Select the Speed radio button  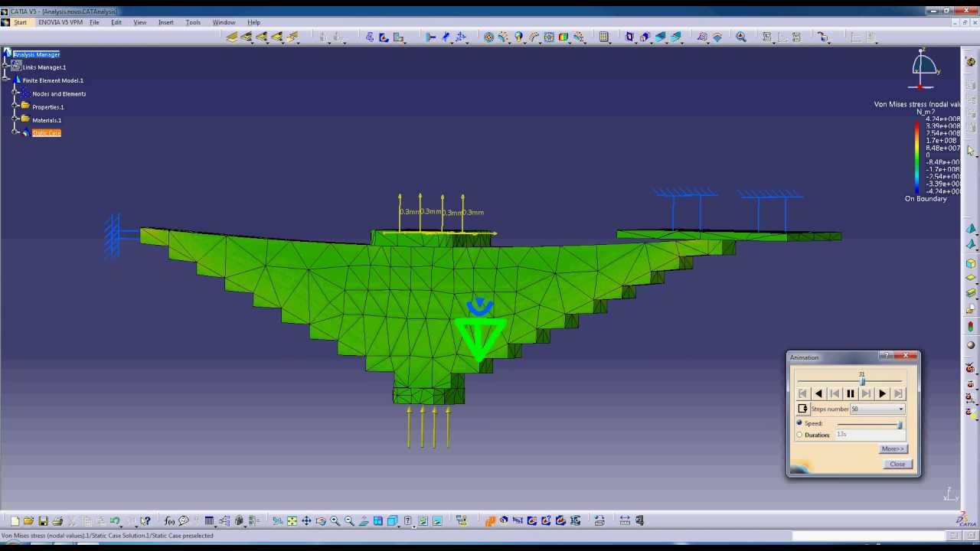click(799, 423)
